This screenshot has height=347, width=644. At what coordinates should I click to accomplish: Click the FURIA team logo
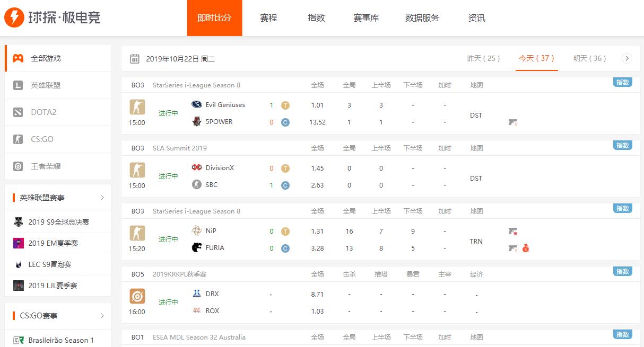point(197,248)
